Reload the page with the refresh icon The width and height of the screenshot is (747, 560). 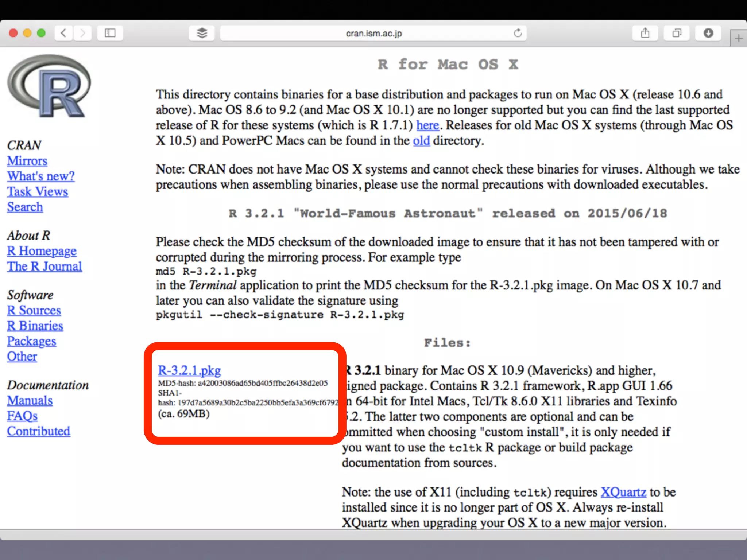[x=518, y=33]
